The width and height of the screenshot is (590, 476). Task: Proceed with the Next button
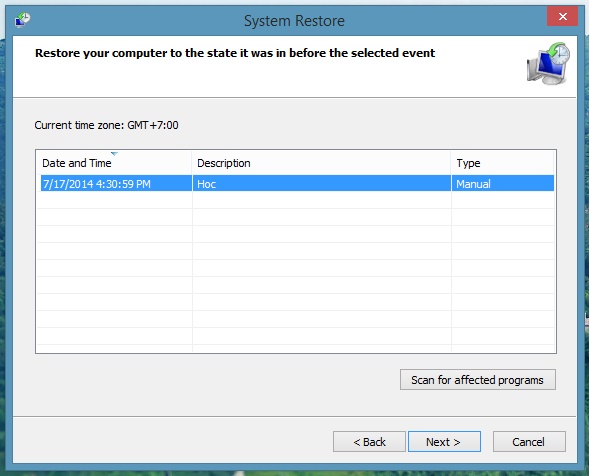click(x=444, y=442)
